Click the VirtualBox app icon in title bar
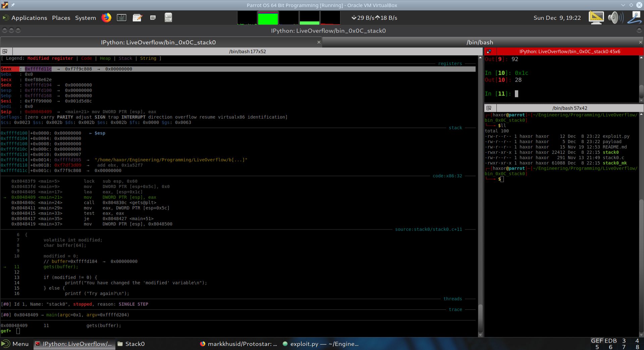The image size is (644, 350). [x=4, y=5]
